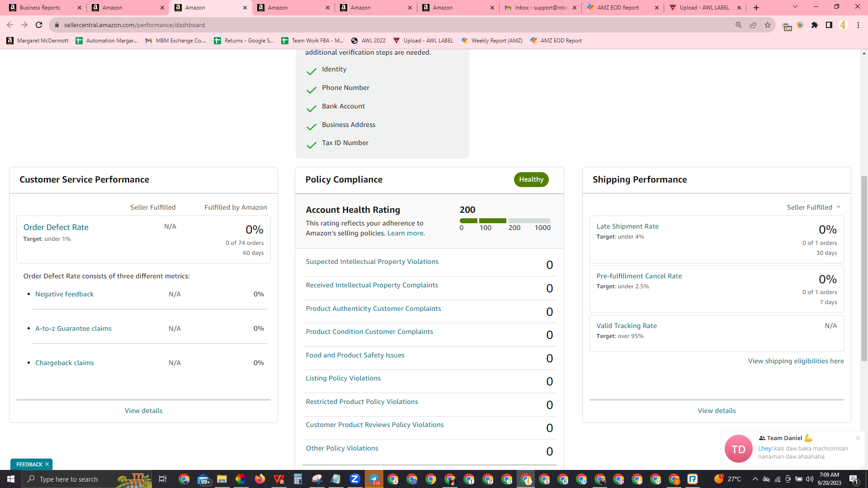This screenshot has width=868, height=488.
Task: Bookmark this page with the star icon
Action: point(768,25)
